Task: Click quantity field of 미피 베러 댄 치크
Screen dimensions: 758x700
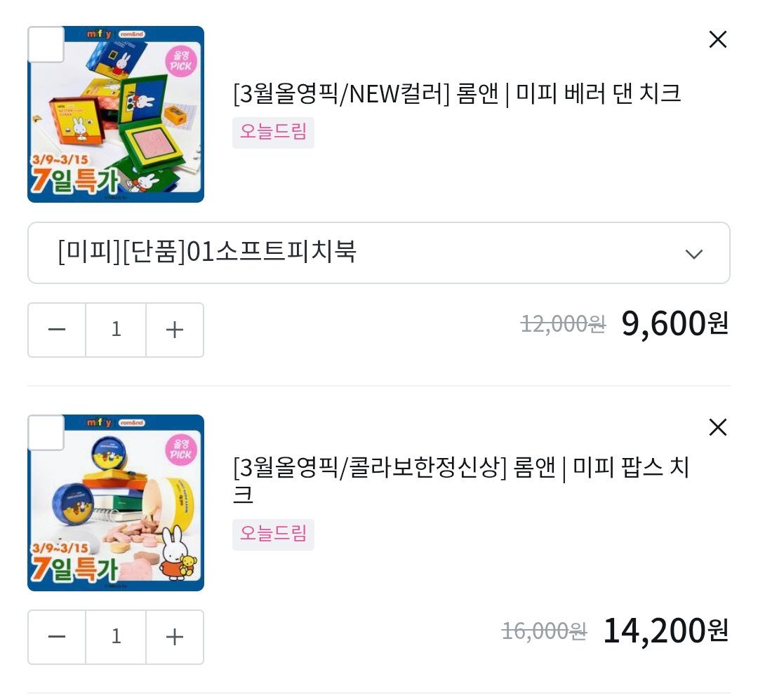Action: [116, 330]
